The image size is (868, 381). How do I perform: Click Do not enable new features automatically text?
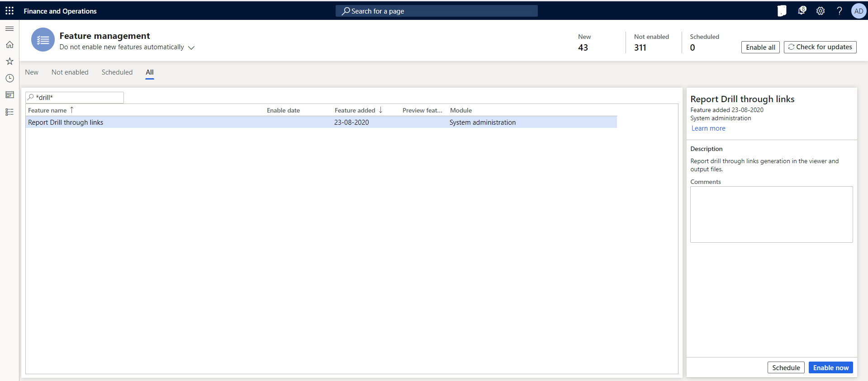[x=122, y=47]
